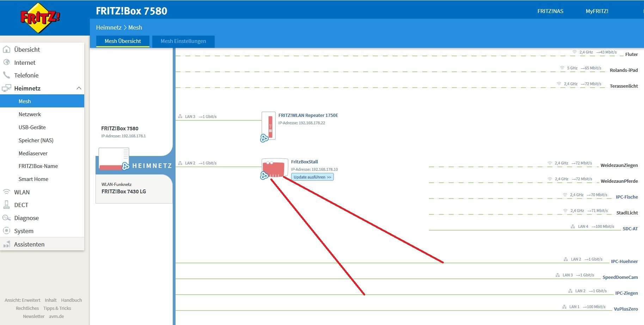Click the Handbuch footer link
The width and height of the screenshot is (644, 325).
tap(72, 300)
